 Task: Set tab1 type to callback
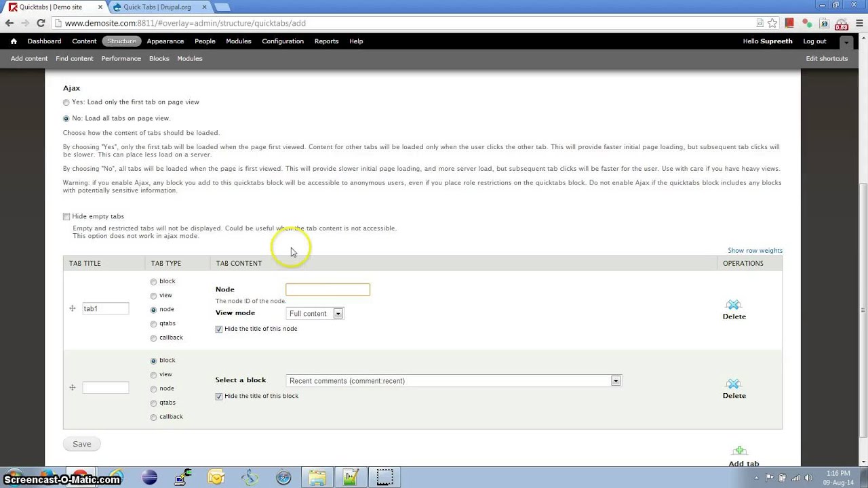[x=154, y=338]
